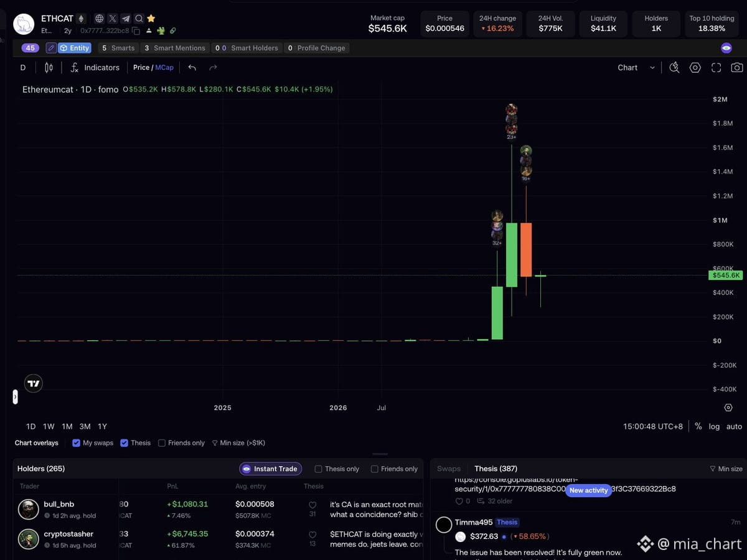
Task: Open the X (Twitter) link icon
Action: [x=113, y=19]
